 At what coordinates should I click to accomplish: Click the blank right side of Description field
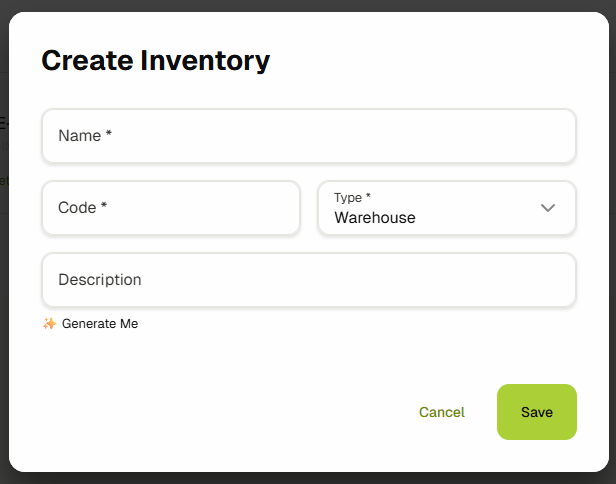450,280
